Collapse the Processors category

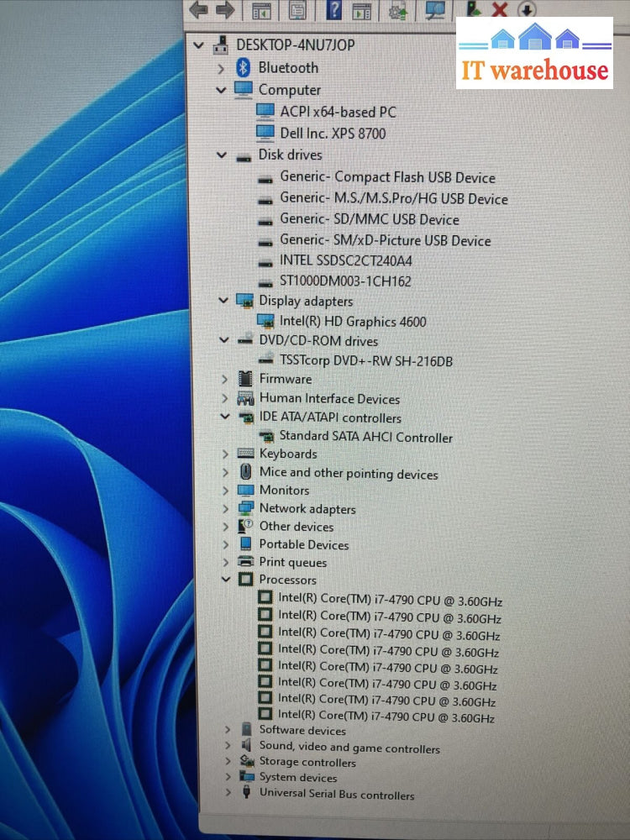(224, 580)
